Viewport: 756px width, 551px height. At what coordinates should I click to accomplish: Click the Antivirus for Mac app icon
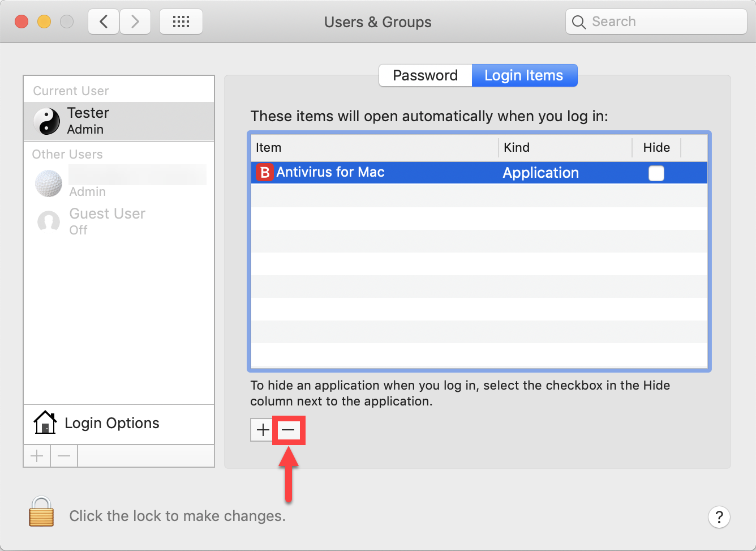(x=264, y=172)
